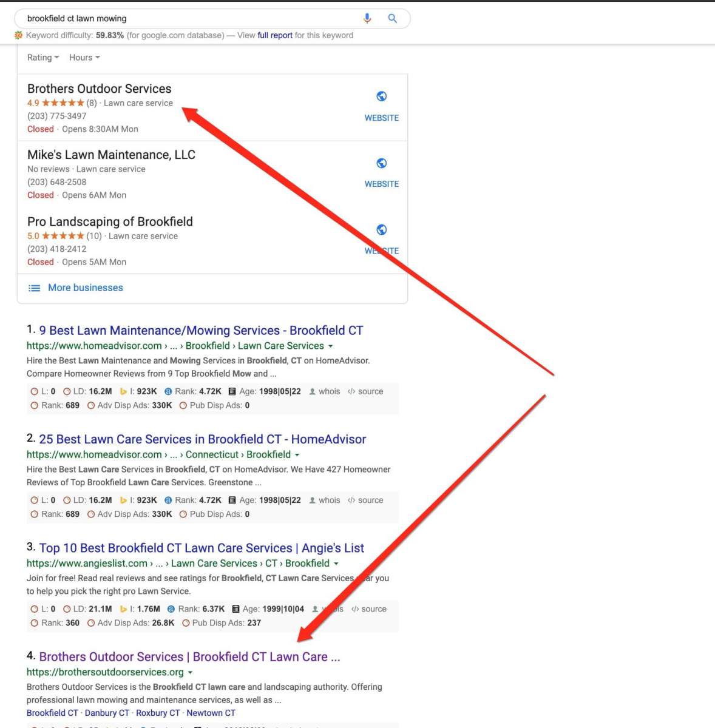
Task: Click the Alexa Rank icon in the Angie's List metrics
Action: click(171, 608)
